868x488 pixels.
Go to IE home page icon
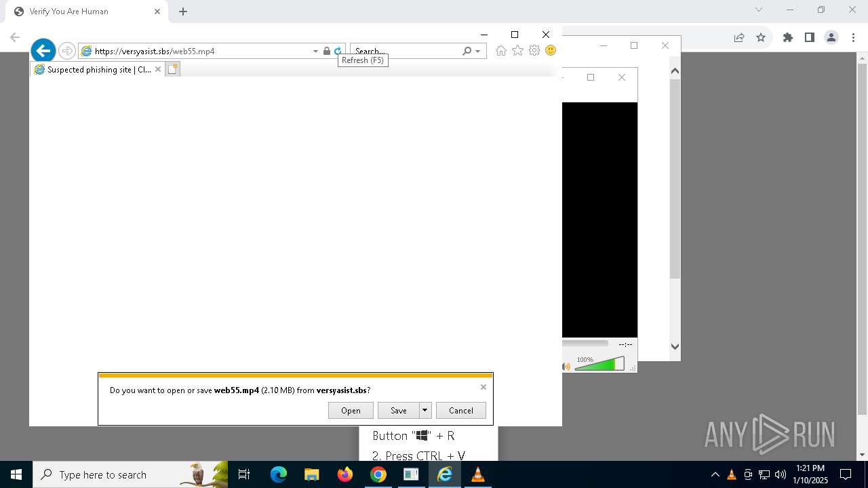(501, 51)
